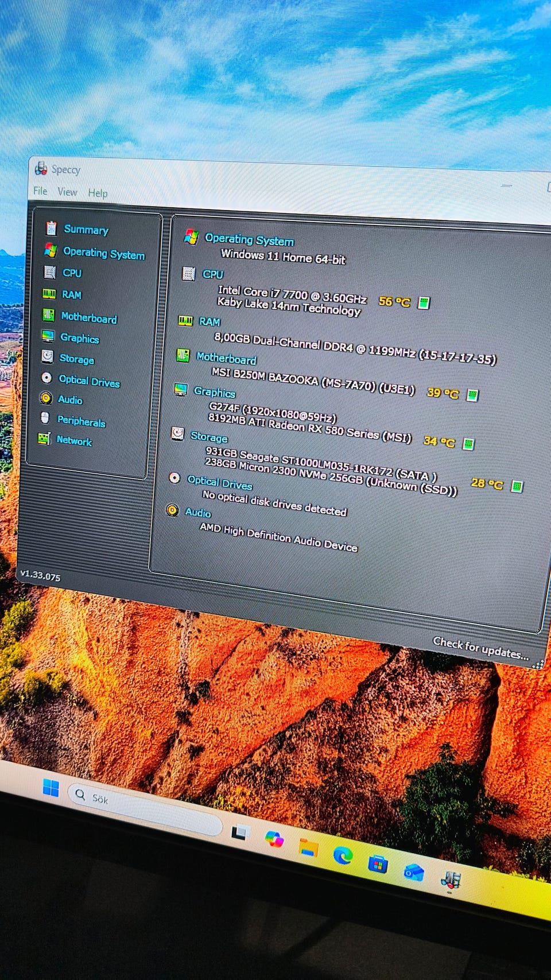Select Optical Drives in the sidebar
The height and width of the screenshot is (980, 551).
pyautogui.click(x=89, y=381)
